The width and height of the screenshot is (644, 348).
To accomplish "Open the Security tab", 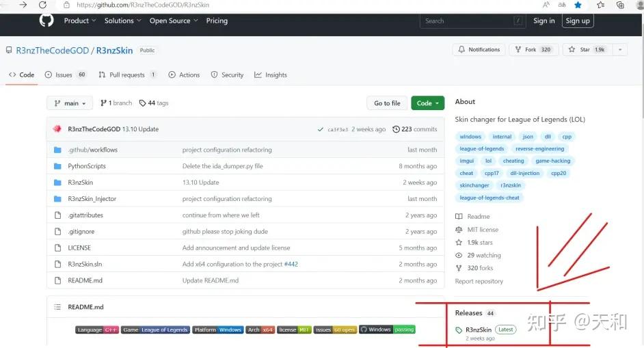I will point(227,75).
